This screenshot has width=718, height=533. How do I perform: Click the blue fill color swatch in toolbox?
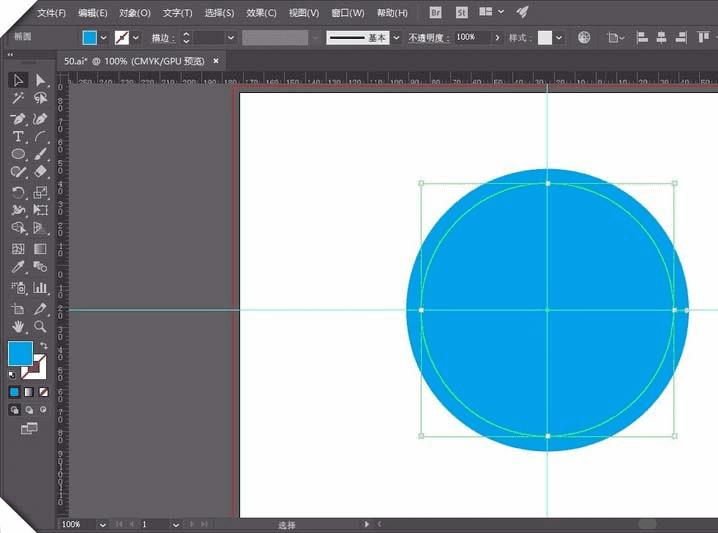19,353
